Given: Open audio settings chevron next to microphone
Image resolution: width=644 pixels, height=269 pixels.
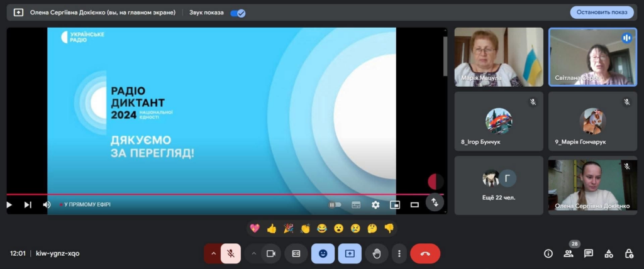Looking at the screenshot, I should 213,253.
